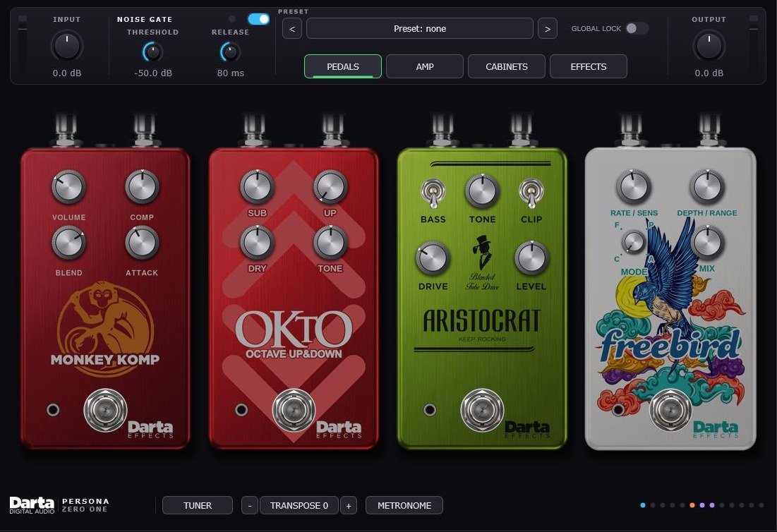
Task: Click the noise gate THRESHOLD knob
Action: point(152,52)
